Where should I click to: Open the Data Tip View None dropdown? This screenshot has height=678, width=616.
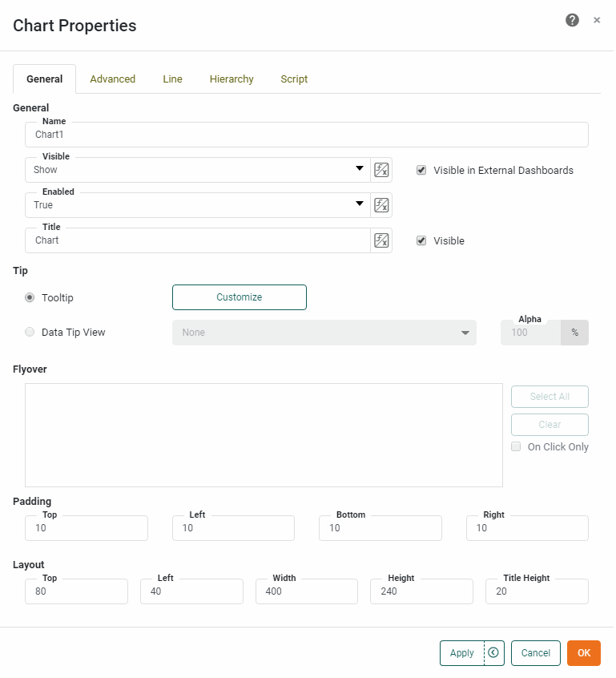(x=324, y=333)
